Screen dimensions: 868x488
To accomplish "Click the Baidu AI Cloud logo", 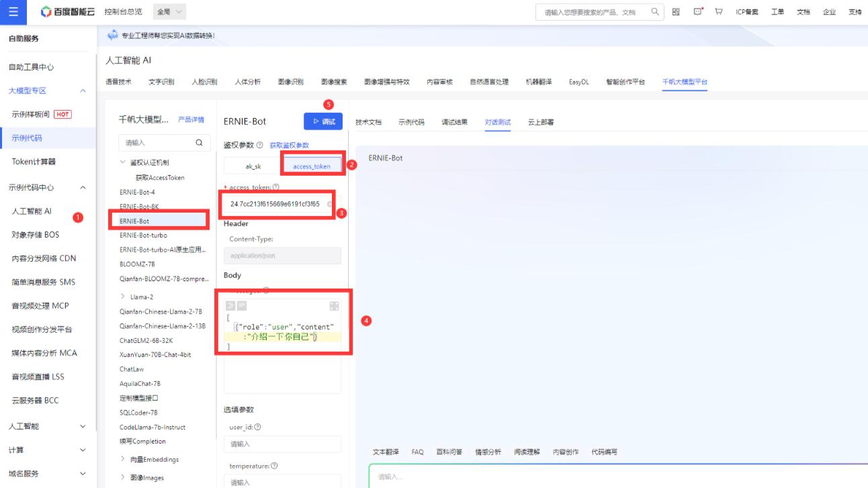I will point(67,12).
